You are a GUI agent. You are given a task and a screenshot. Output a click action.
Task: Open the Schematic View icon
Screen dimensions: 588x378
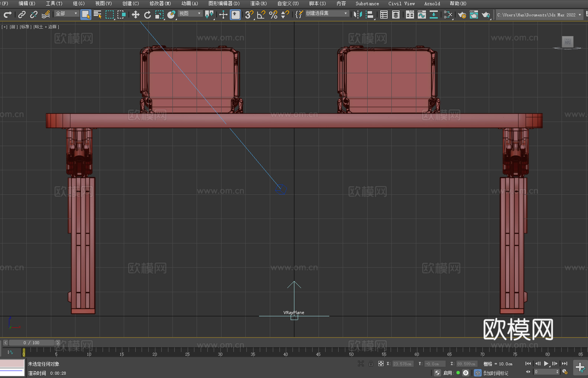point(434,14)
